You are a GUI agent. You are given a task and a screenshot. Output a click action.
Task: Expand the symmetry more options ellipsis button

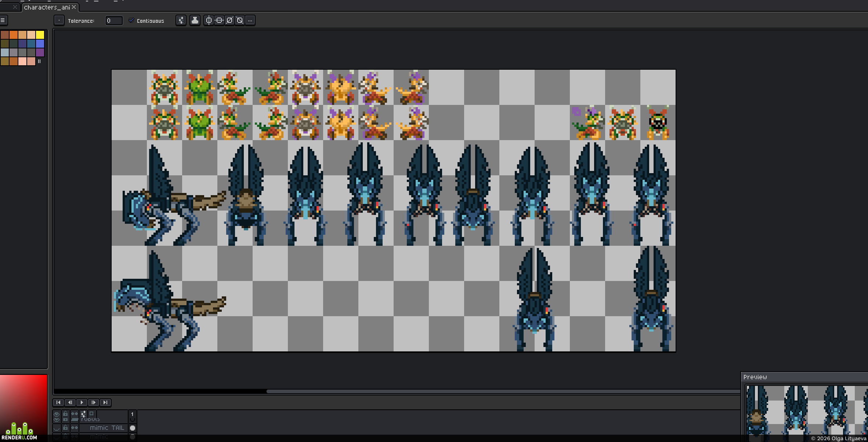point(250,20)
